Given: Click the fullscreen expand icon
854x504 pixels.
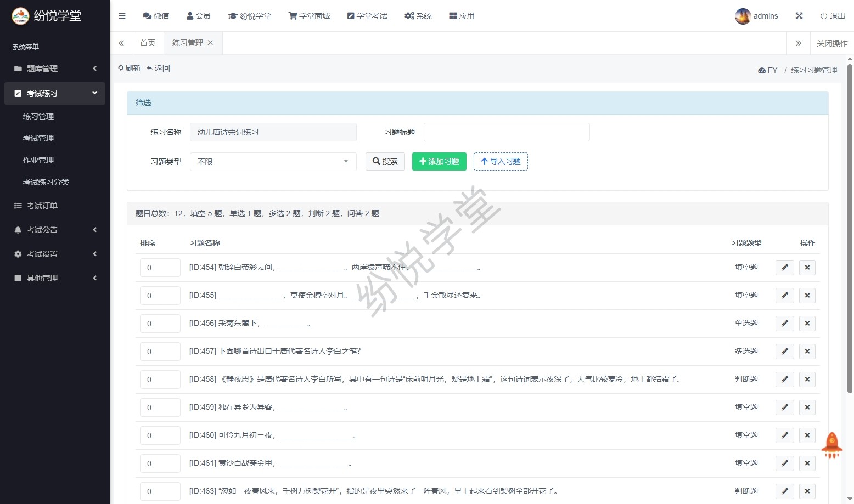Looking at the screenshot, I should tap(799, 16).
